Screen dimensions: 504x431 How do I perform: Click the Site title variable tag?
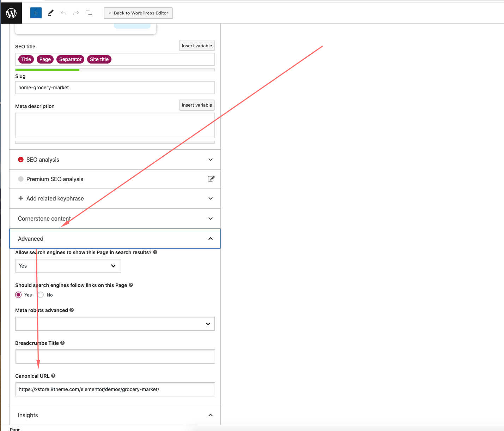point(99,59)
